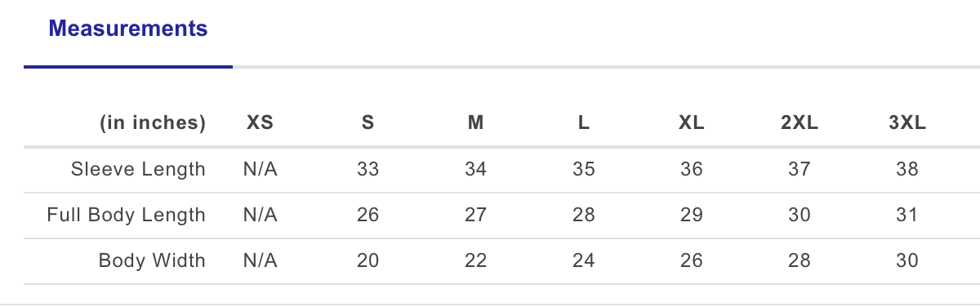980x307 pixels.
Task: Select the 2XL column header
Action: 800,123
